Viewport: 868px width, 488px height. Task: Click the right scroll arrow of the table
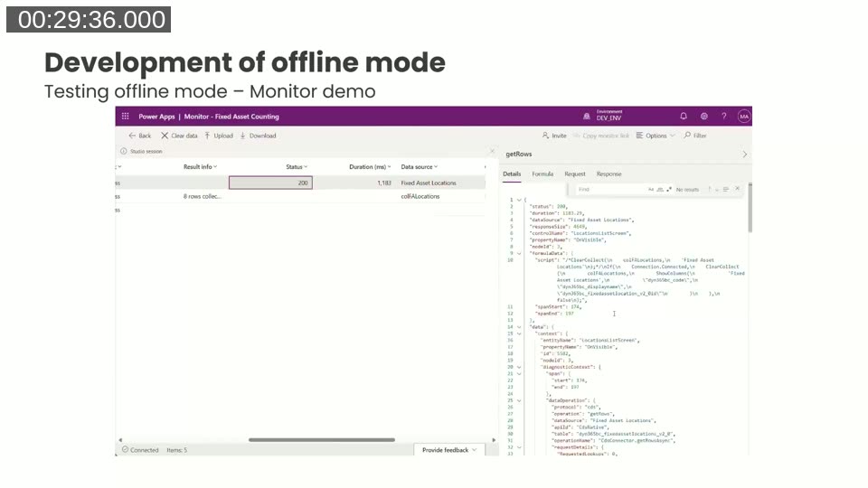click(x=494, y=440)
